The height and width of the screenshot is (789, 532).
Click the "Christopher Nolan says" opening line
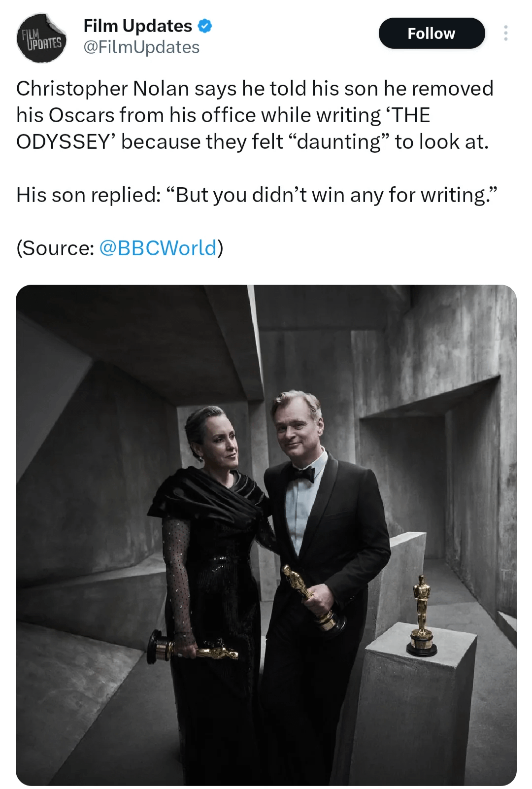click(x=127, y=89)
